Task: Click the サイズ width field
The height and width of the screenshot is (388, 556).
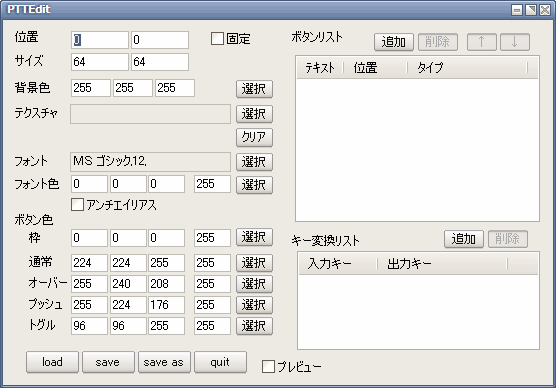Action: point(100,62)
